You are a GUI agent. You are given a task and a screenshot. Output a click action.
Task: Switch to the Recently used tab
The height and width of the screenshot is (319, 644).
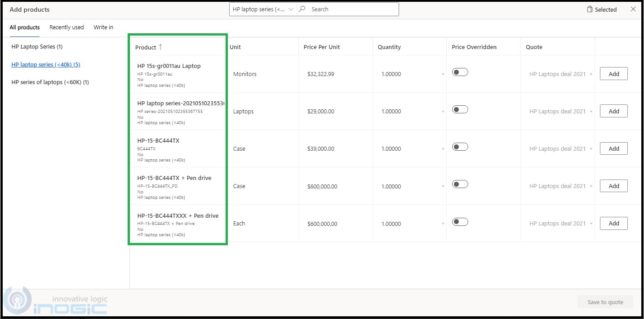click(x=67, y=27)
